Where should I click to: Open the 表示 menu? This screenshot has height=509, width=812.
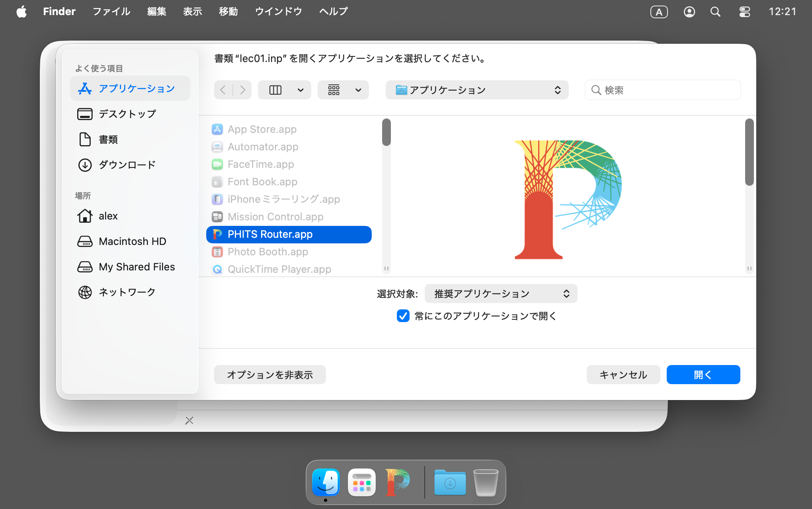(193, 12)
